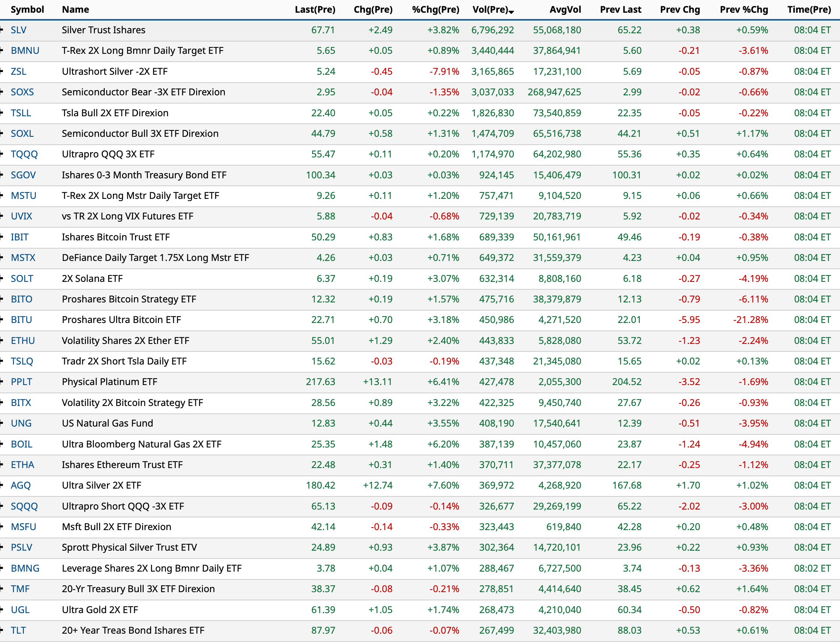This screenshot has width=840, height=643.
Task: Open the IBIT symbol link
Action: (x=19, y=237)
